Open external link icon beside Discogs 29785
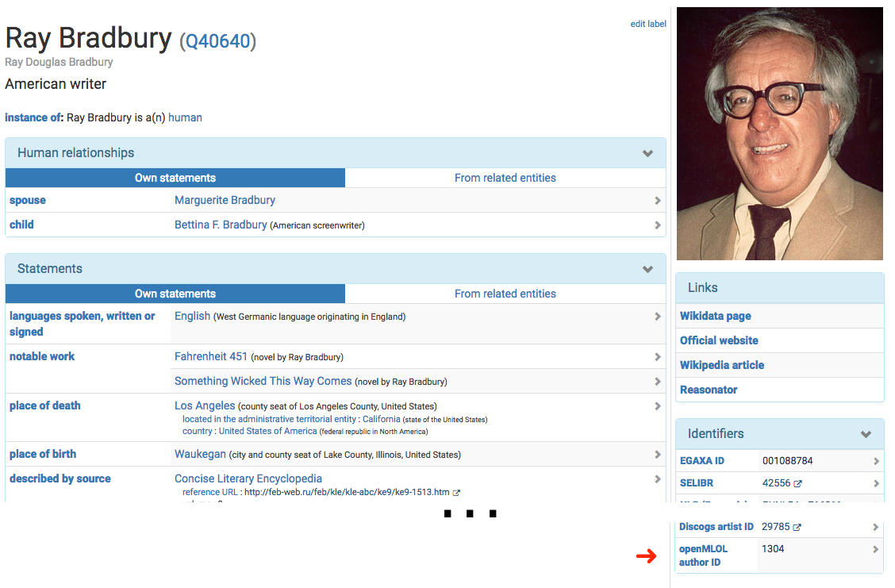The height and width of the screenshot is (588, 895). point(797,528)
